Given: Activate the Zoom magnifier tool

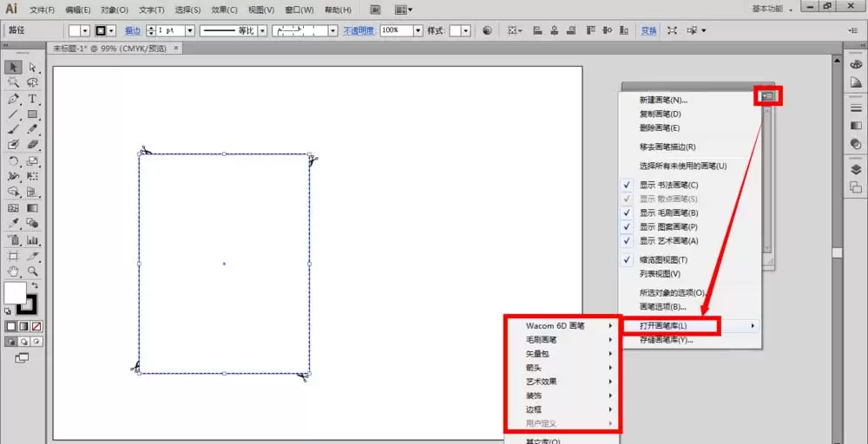Looking at the screenshot, I should click(32, 271).
